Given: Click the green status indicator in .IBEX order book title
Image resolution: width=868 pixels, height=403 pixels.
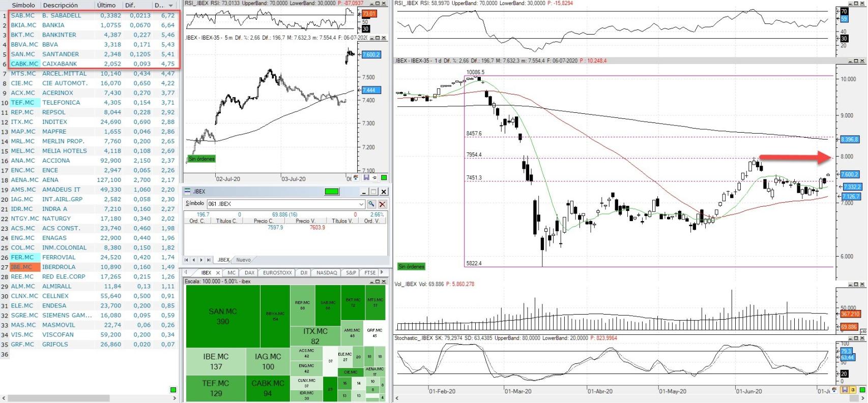Looking at the screenshot, I should (331, 192).
